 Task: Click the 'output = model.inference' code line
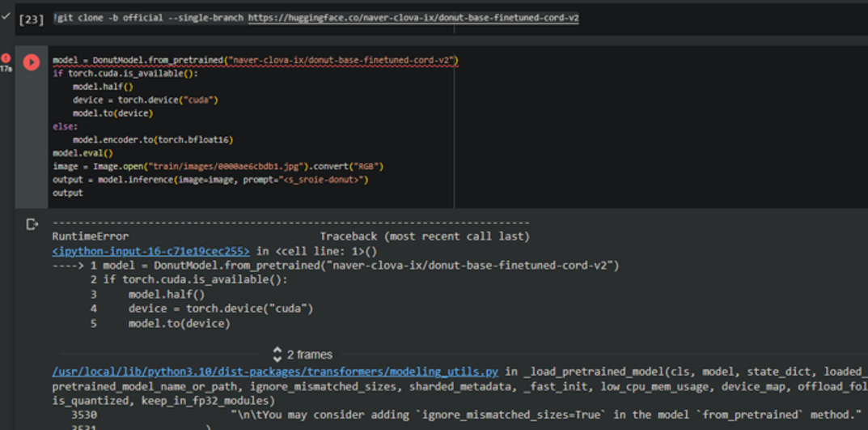pos(210,180)
